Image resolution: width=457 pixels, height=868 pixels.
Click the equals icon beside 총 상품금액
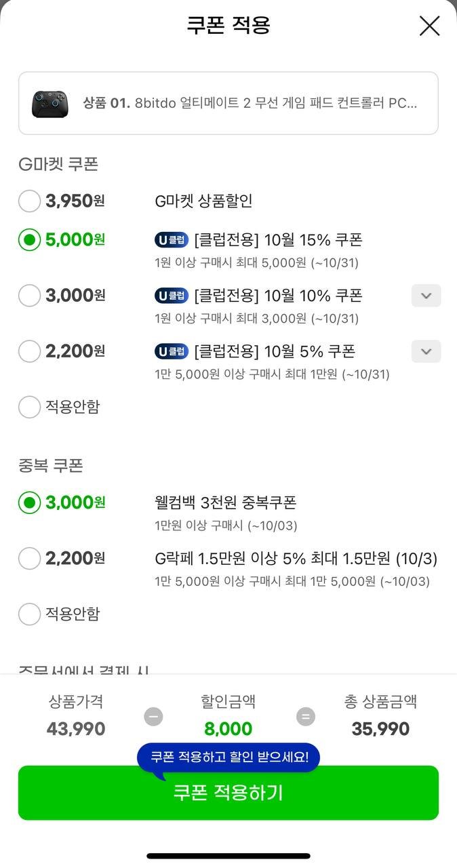coord(306,716)
